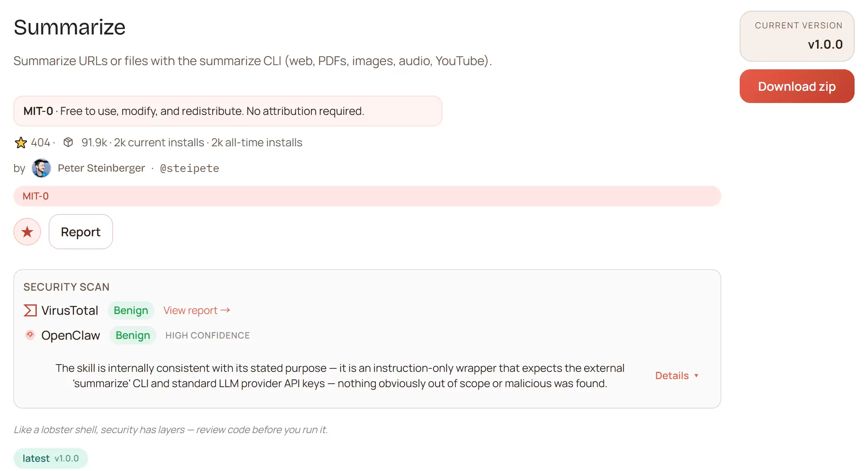Select the latest v1.0.0 tag
This screenshot has width=868, height=471.
(x=51, y=458)
